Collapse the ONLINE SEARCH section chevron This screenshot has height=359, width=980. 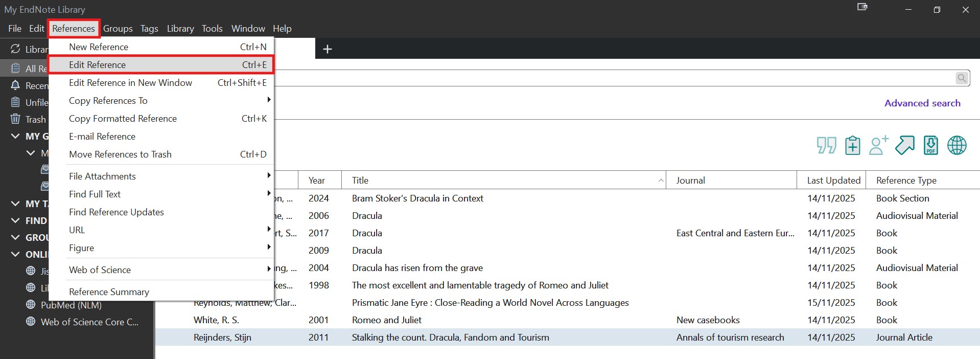point(15,254)
